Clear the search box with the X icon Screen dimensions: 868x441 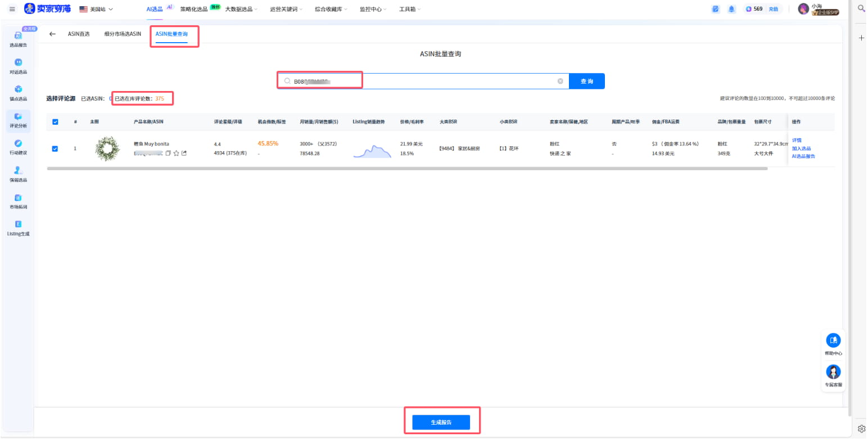(560, 81)
